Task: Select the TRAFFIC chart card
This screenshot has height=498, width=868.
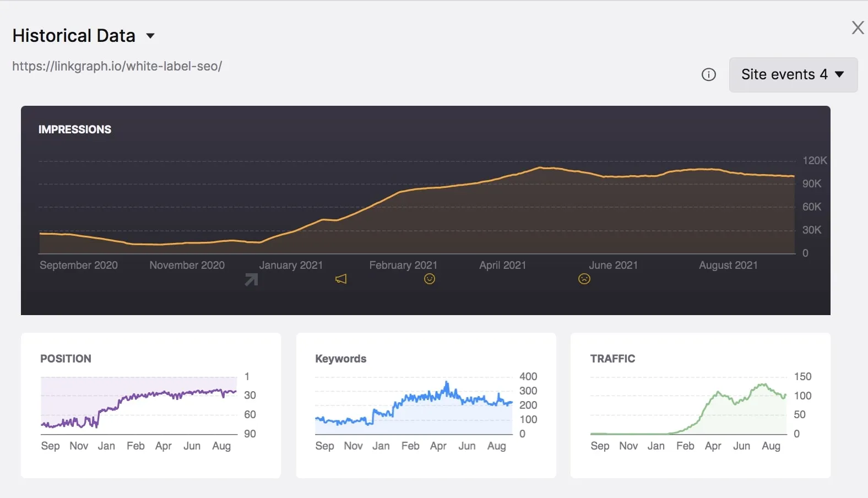Action: pyautogui.click(x=700, y=405)
